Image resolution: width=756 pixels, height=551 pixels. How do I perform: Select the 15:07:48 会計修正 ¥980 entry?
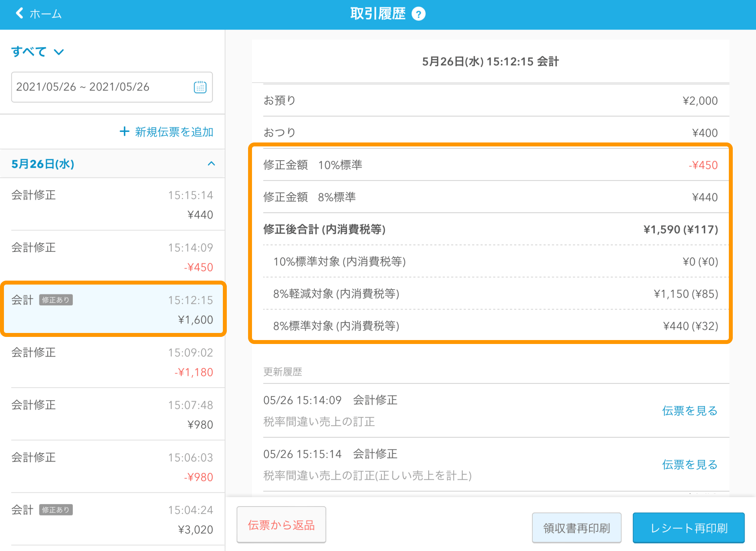pyautogui.click(x=112, y=414)
